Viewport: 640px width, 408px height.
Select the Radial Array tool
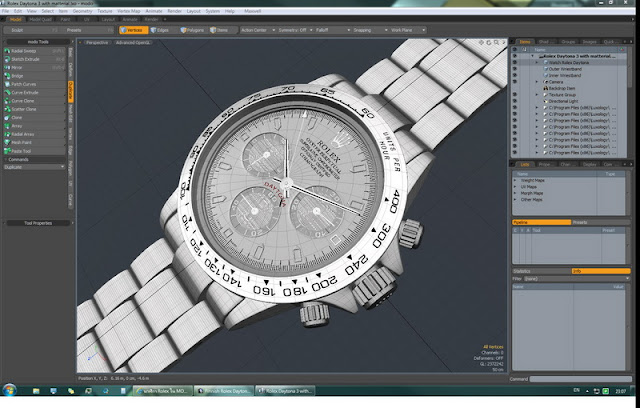point(35,134)
